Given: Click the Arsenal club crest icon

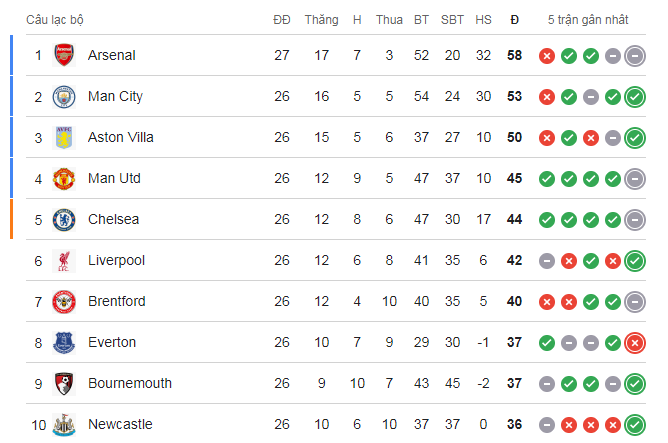Looking at the screenshot, I should click(x=65, y=55).
